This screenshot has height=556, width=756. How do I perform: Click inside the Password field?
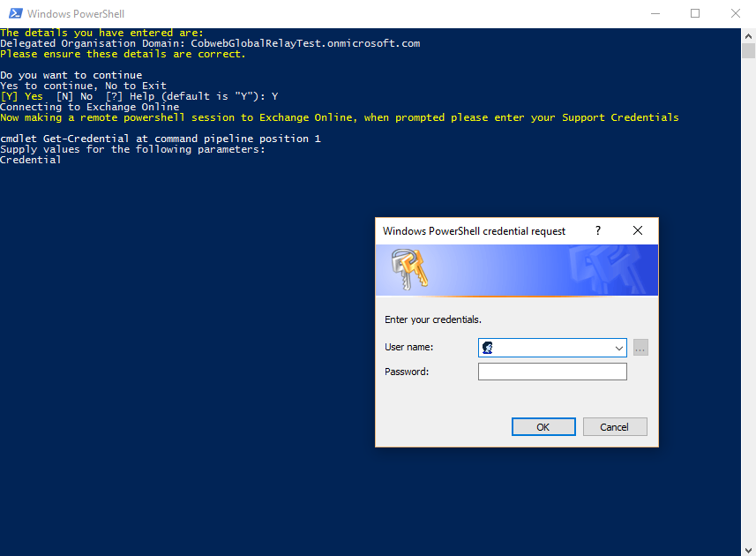[x=552, y=371]
